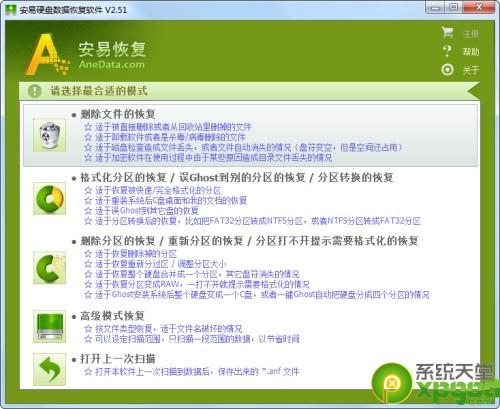Click the green arrow open-last-scan icon
This screenshot has height=409, width=500.
click(x=49, y=369)
